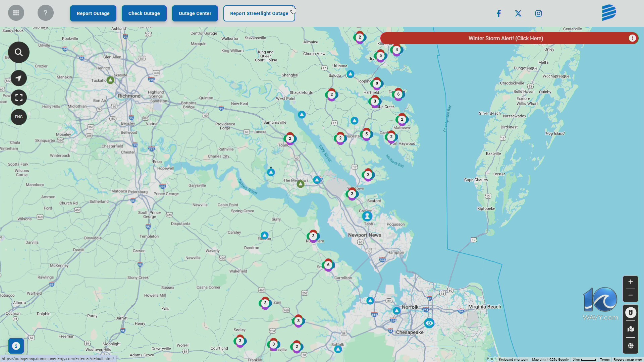Click the Report Outage button
644x362 pixels.
click(93, 13)
